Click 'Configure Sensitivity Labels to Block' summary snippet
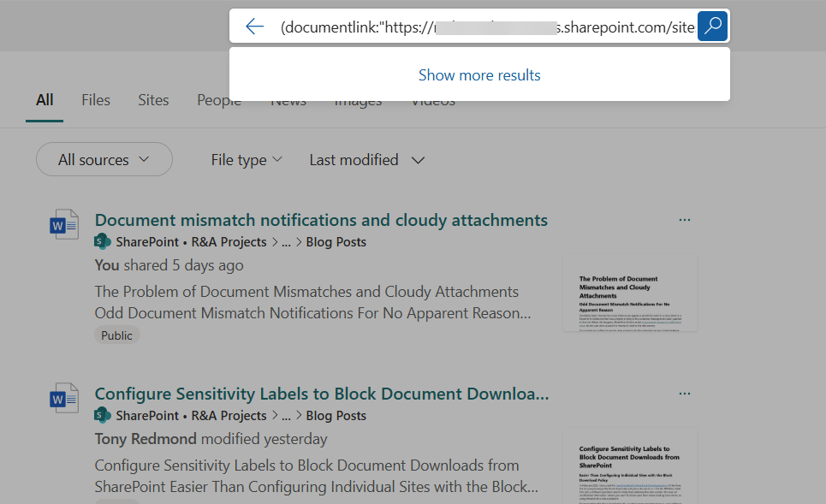The image size is (826, 504). [316, 476]
